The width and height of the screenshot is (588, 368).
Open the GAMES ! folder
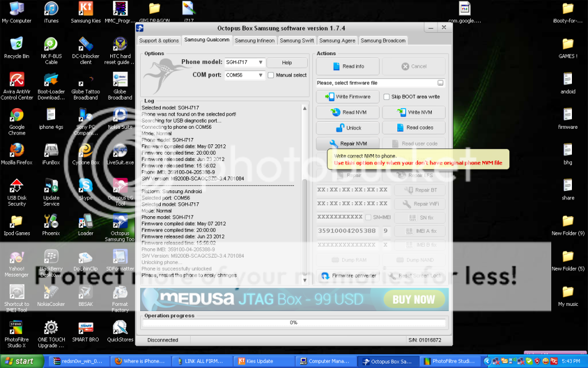point(568,48)
